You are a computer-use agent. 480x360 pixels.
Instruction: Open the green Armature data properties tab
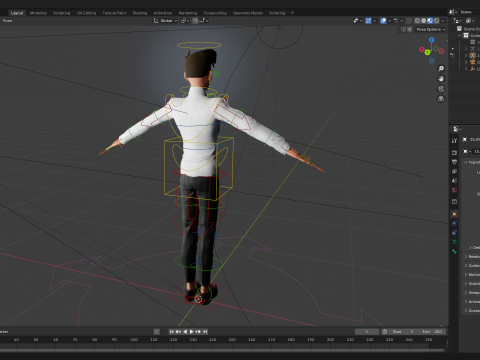coord(454,242)
